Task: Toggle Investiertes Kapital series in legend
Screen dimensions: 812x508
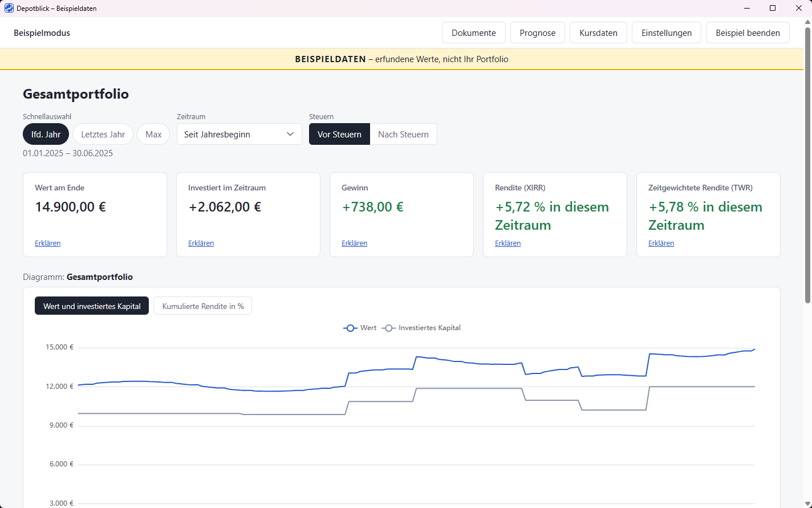Action: tap(421, 328)
